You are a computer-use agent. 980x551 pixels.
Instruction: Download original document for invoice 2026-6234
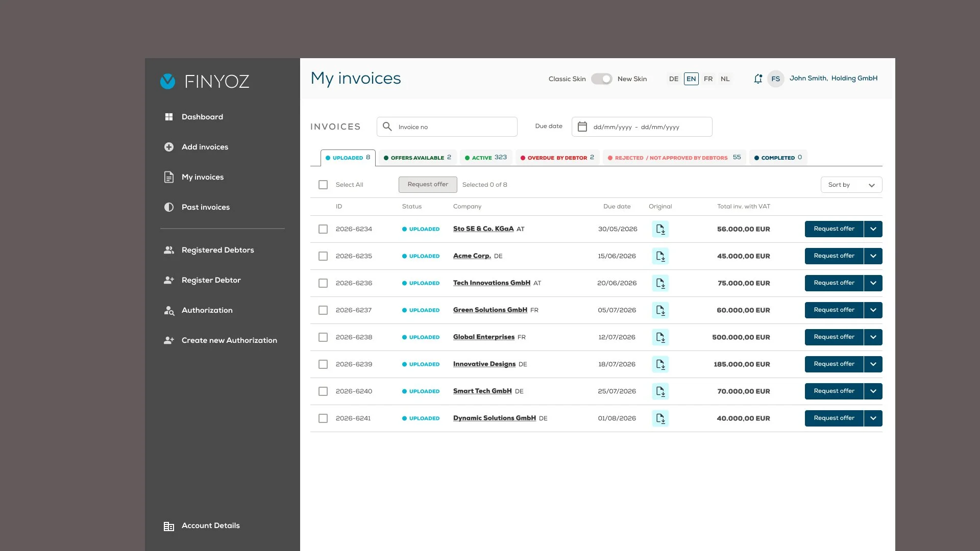point(660,229)
